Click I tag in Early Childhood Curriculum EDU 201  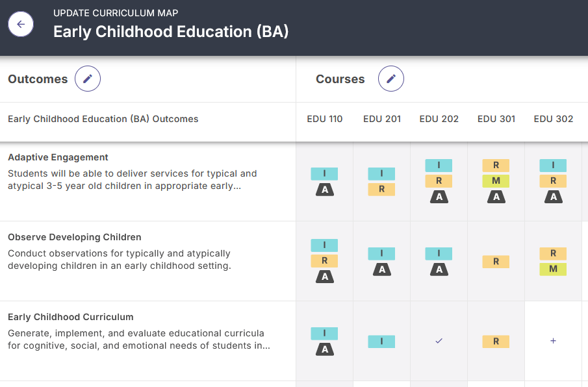tap(382, 342)
